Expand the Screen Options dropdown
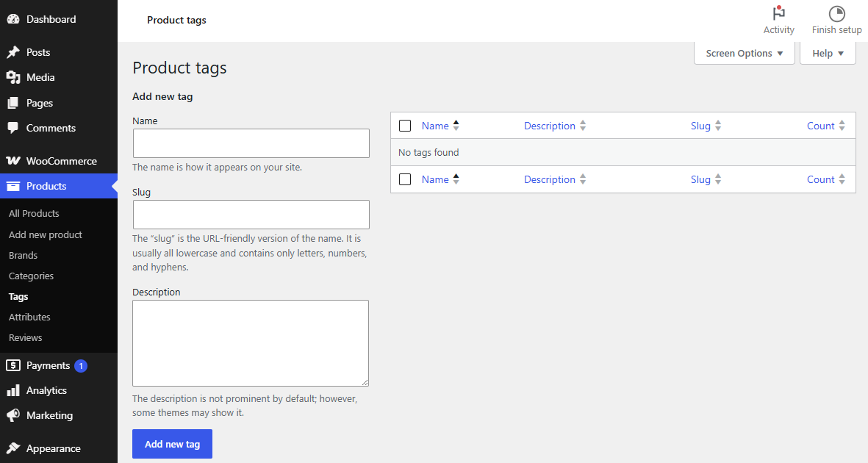This screenshot has width=868, height=463. 744,53
